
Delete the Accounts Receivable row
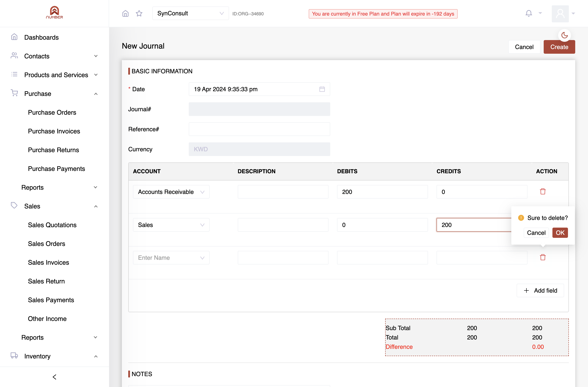pyautogui.click(x=543, y=192)
